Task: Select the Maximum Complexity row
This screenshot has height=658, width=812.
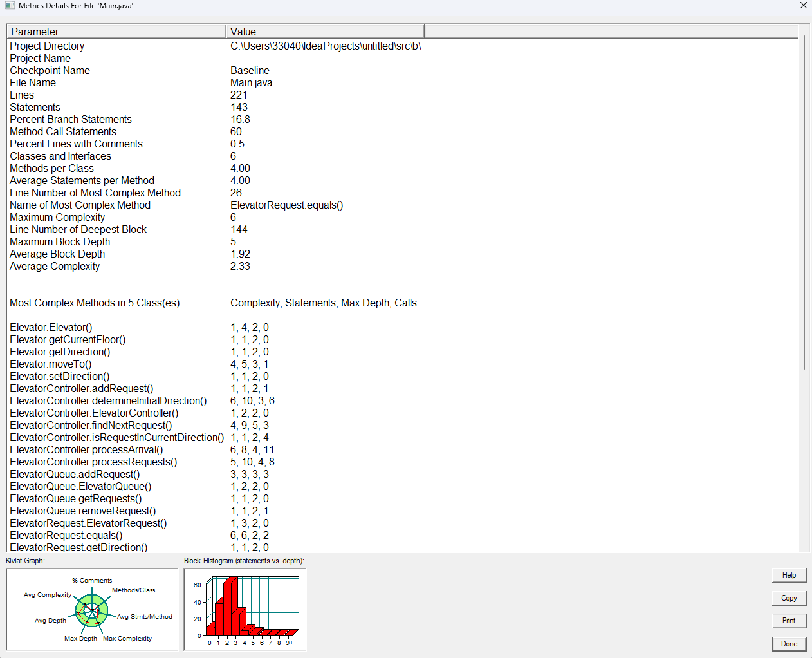Action: pyautogui.click(x=216, y=218)
